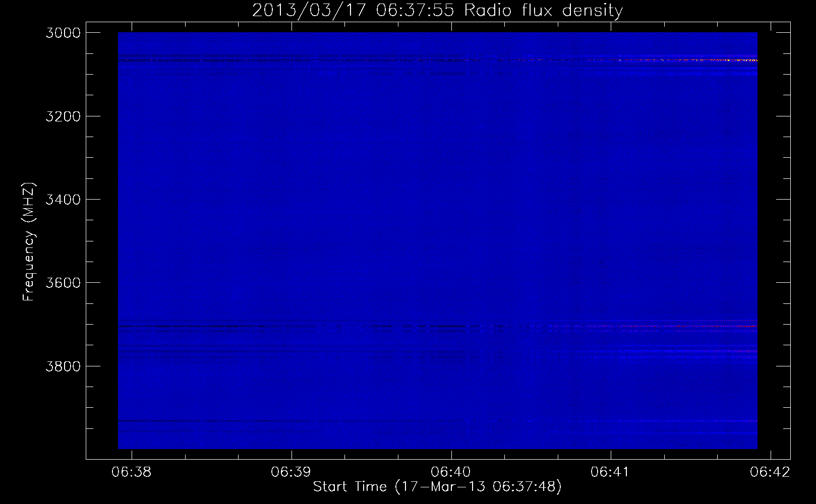
Task: Click the 06:42 time tick label
Action: pos(770,472)
